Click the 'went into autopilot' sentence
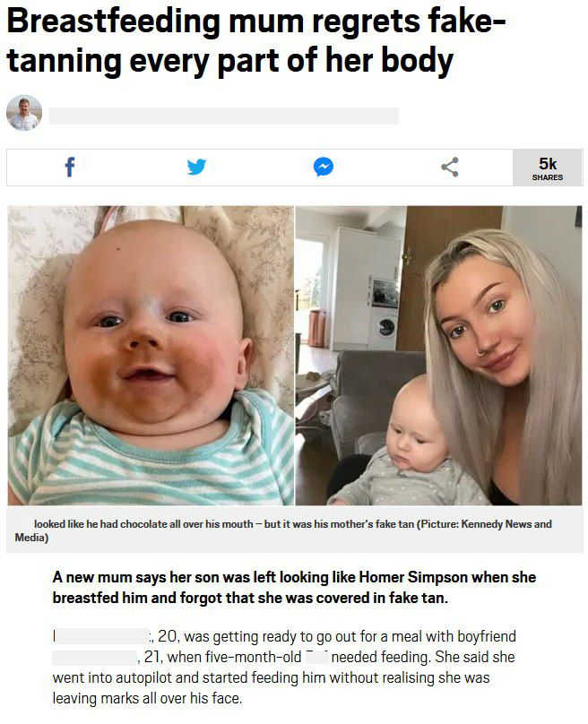This screenshot has width=588, height=724. [x=271, y=677]
